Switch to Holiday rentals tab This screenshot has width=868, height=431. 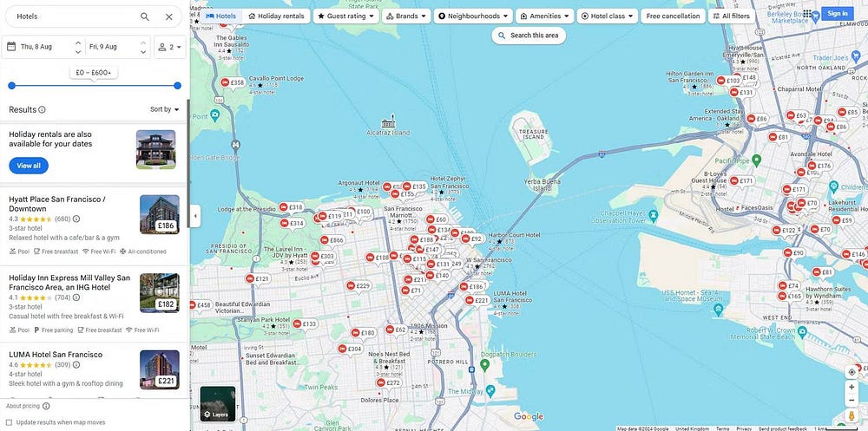coord(276,16)
